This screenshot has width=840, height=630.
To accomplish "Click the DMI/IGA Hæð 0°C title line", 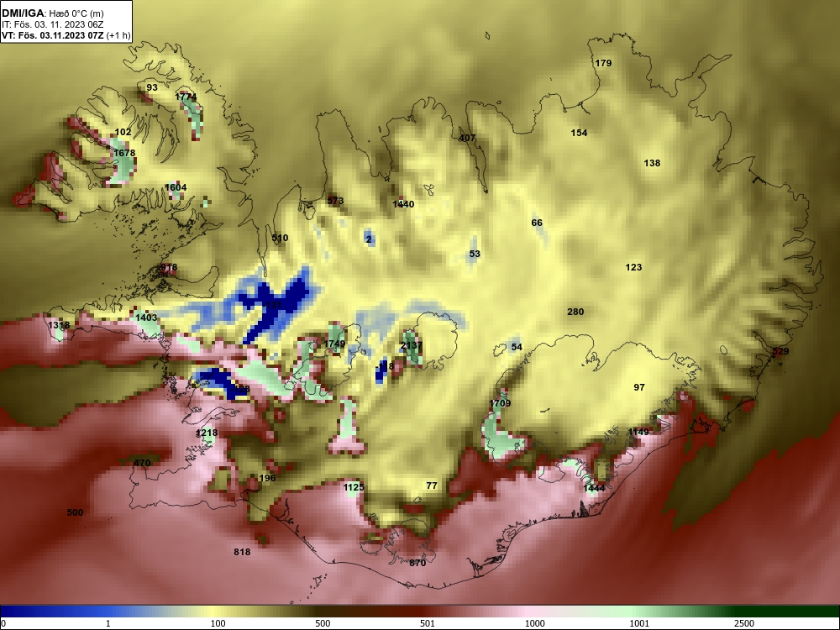I will click(x=52, y=13).
